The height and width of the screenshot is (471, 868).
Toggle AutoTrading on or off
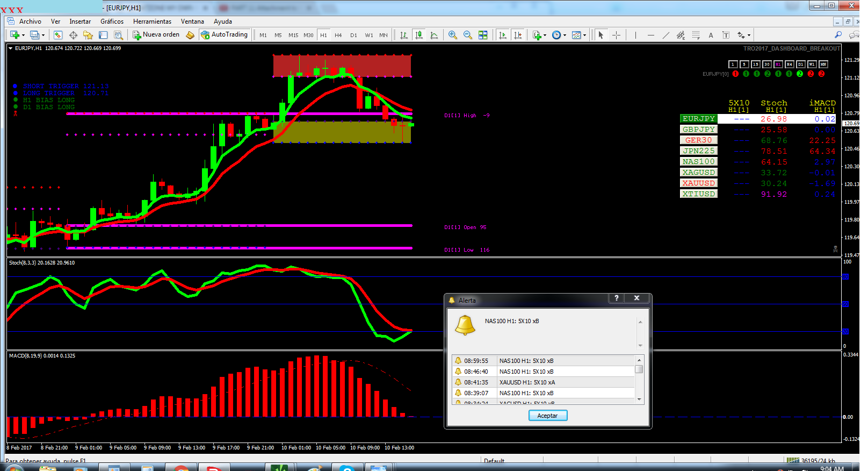tap(224, 35)
